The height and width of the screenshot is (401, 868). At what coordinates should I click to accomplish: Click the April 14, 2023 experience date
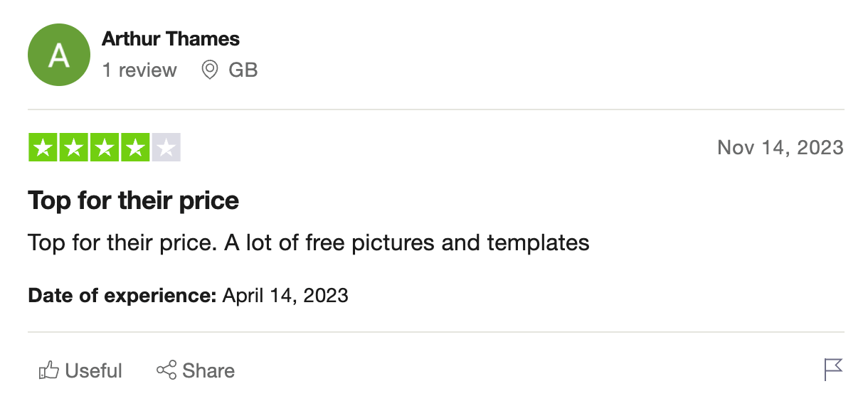pos(285,294)
